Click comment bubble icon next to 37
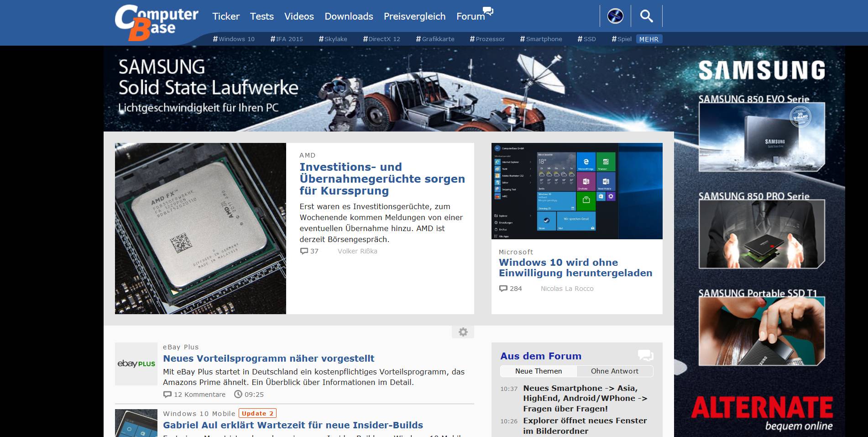 click(304, 251)
